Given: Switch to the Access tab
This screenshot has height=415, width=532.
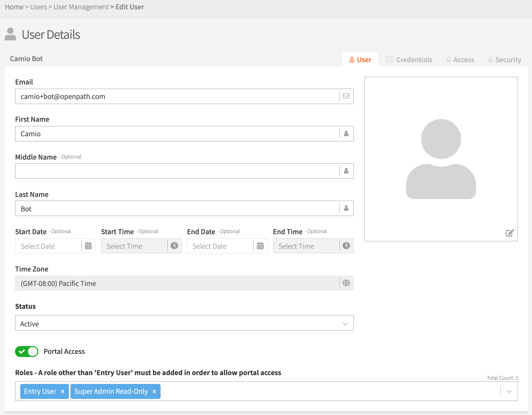Looking at the screenshot, I should (460, 60).
